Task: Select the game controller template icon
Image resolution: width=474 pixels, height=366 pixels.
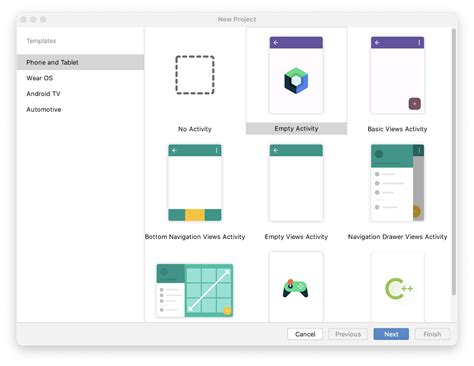Action: tap(296, 289)
